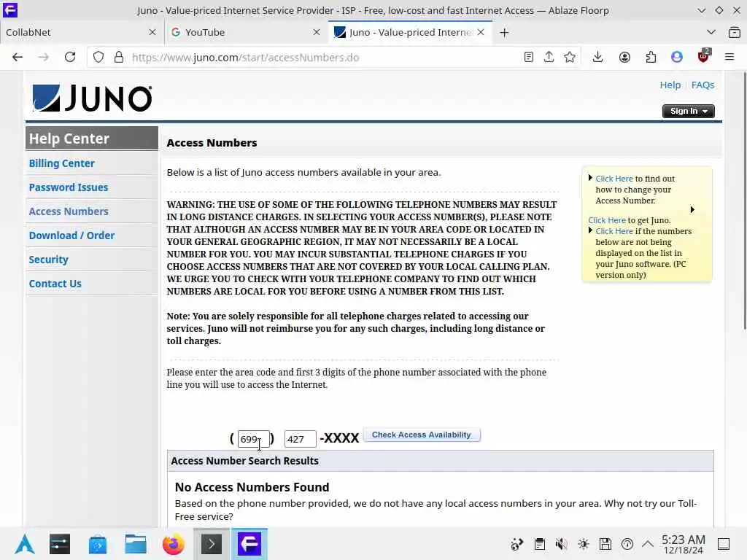Open the extensions puzzle icon
This screenshot has height=560, width=747.
point(651,57)
